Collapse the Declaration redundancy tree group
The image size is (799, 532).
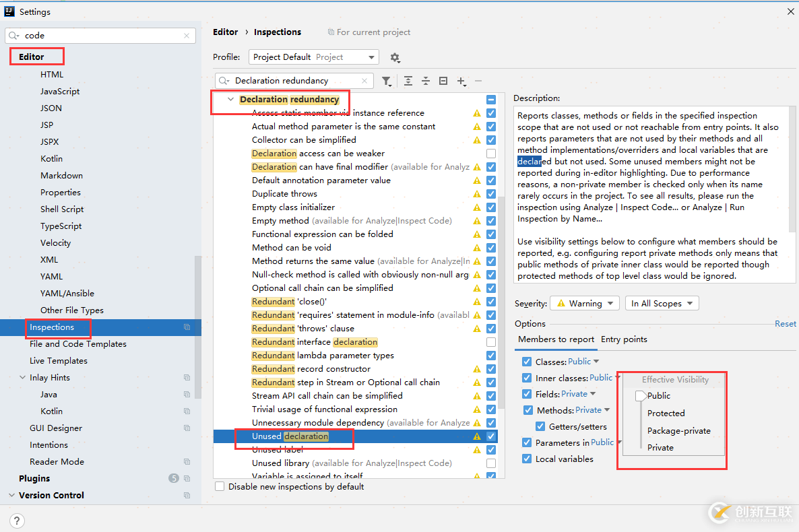point(230,100)
